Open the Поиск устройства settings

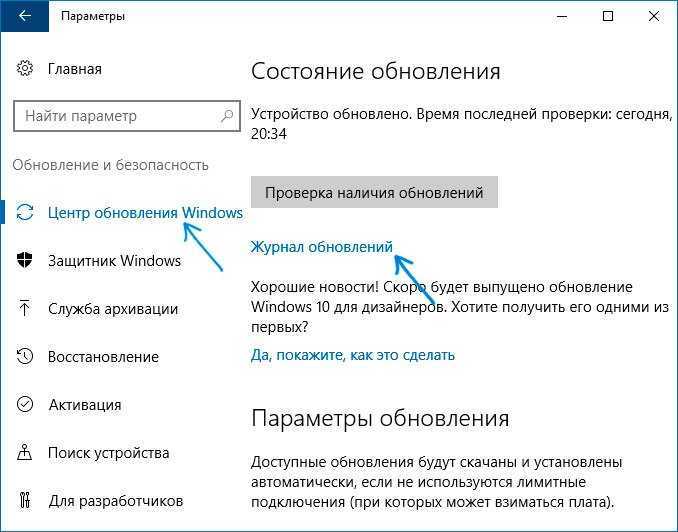(x=109, y=453)
